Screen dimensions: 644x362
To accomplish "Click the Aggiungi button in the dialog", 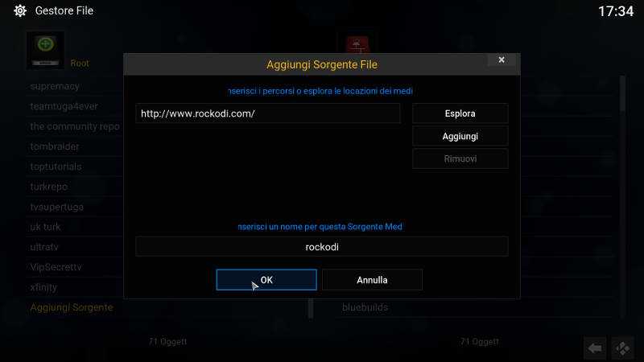I will pos(460,136).
